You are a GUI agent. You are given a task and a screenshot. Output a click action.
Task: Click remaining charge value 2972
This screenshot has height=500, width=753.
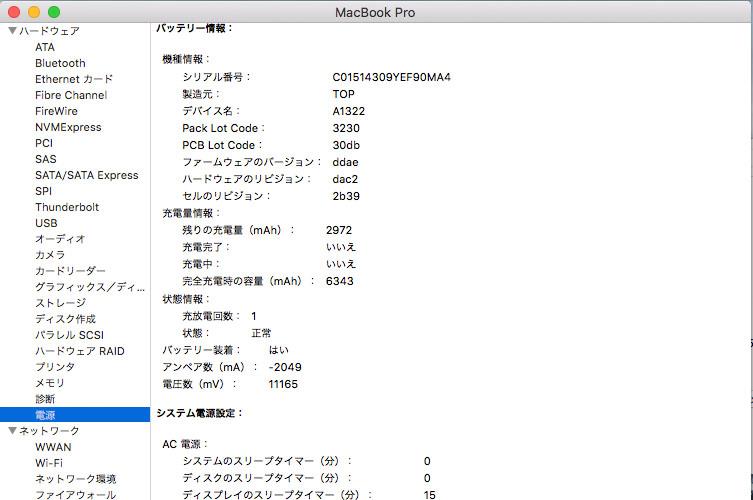coord(339,230)
